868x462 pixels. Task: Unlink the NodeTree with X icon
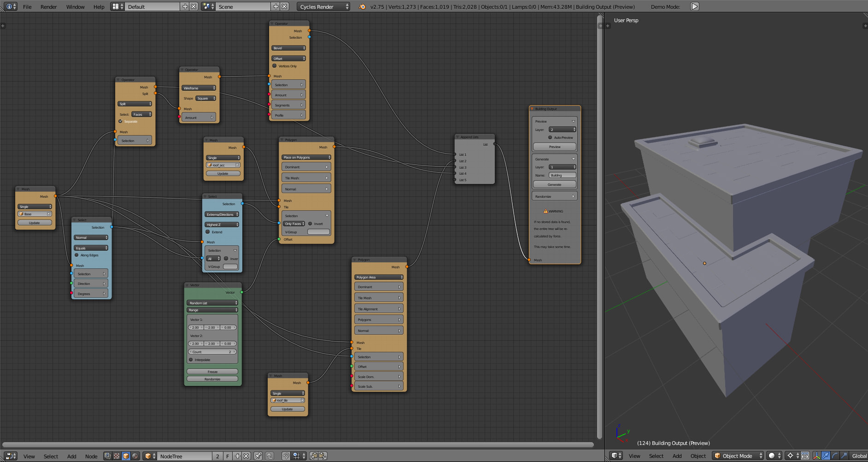pos(246,456)
